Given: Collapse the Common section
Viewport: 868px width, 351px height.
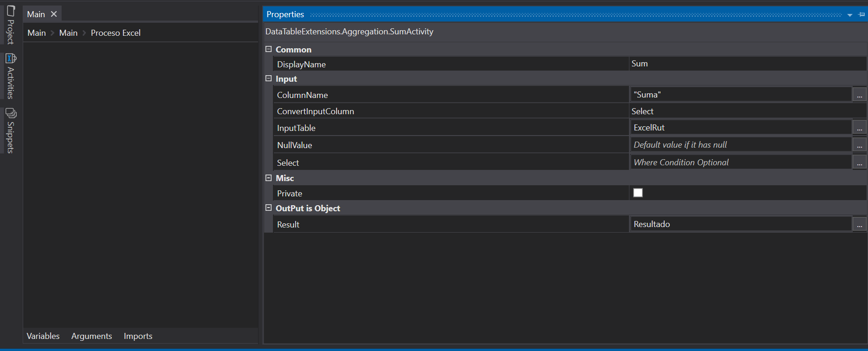Looking at the screenshot, I should click(x=268, y=49).
